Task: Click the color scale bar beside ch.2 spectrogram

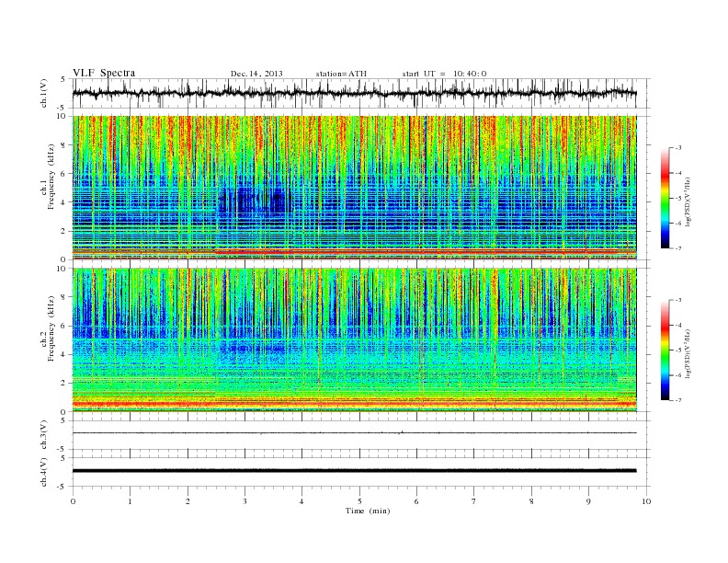Action: coord(665,350)
